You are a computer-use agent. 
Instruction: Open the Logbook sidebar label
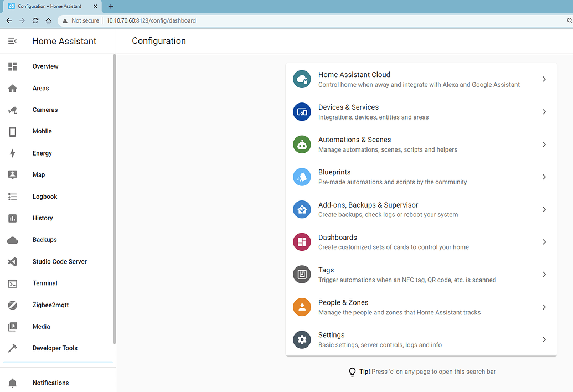coord(45,197)
